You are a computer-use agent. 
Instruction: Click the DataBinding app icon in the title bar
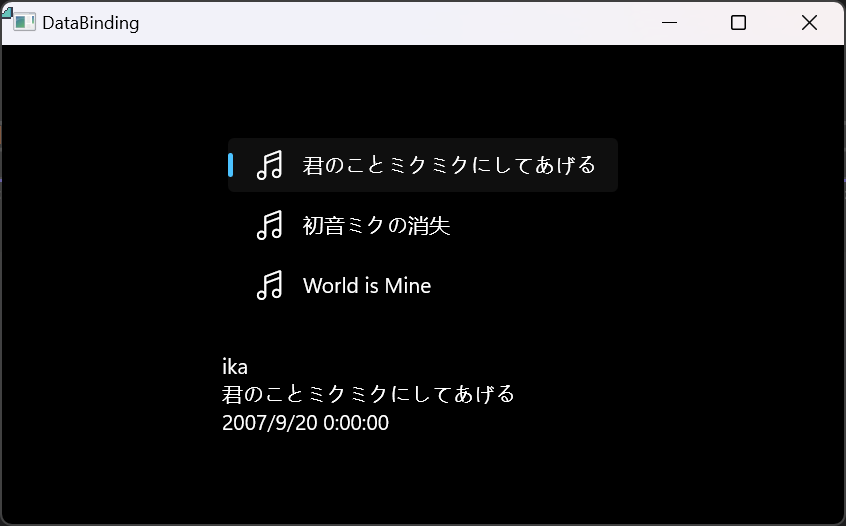[24, 23]
